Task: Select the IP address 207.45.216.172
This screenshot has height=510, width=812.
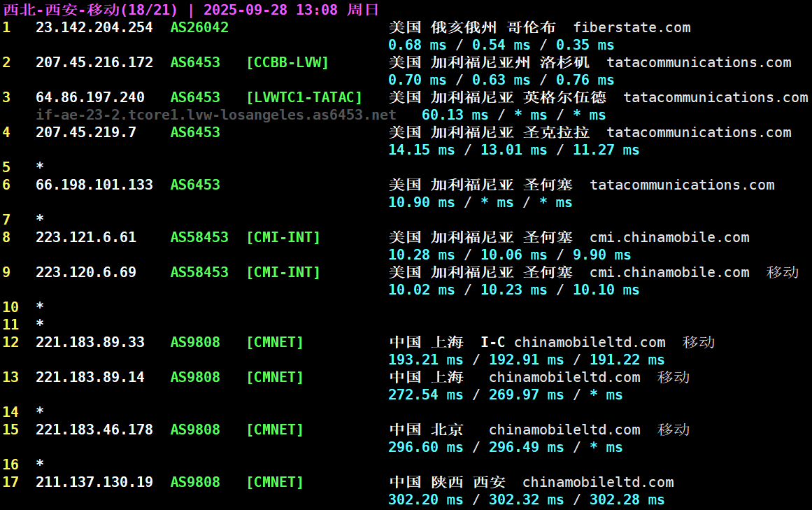Action: click(94, 62)
